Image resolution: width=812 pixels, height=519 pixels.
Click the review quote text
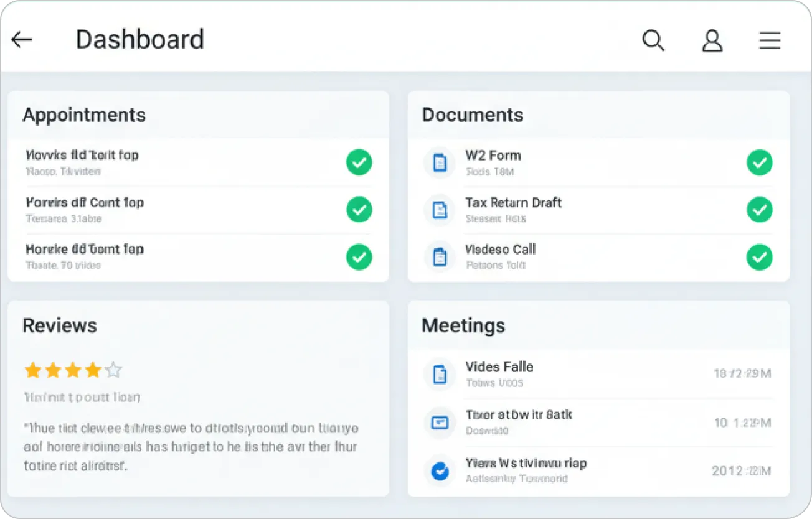[x=191, y=447]
